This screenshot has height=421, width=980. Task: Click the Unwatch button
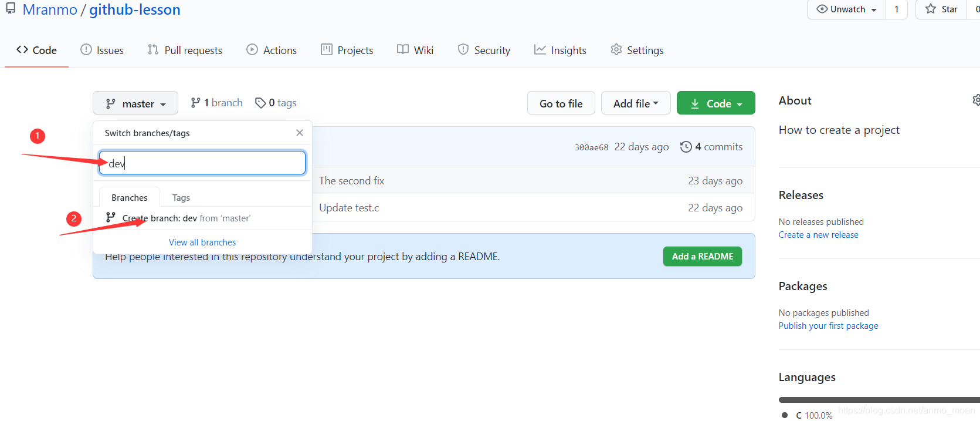846,9
